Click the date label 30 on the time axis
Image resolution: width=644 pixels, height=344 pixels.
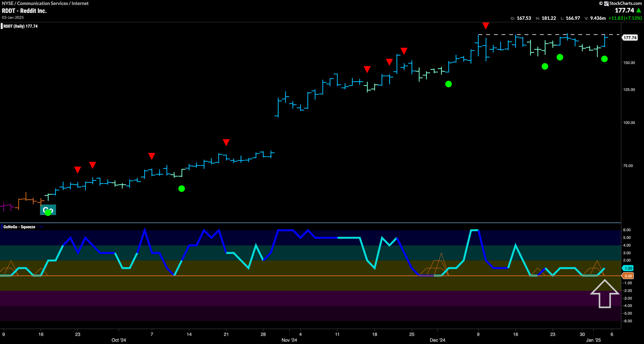(582, 334)
